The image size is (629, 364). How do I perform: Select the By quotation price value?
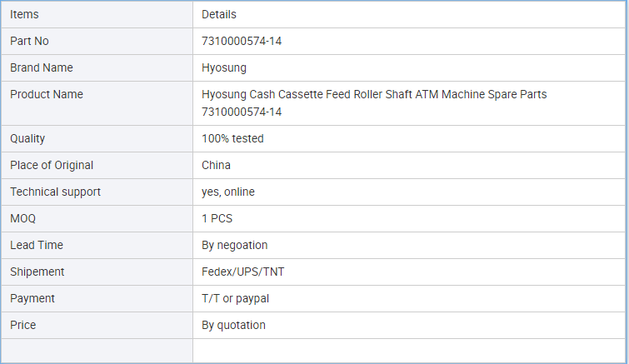(233, 325)
